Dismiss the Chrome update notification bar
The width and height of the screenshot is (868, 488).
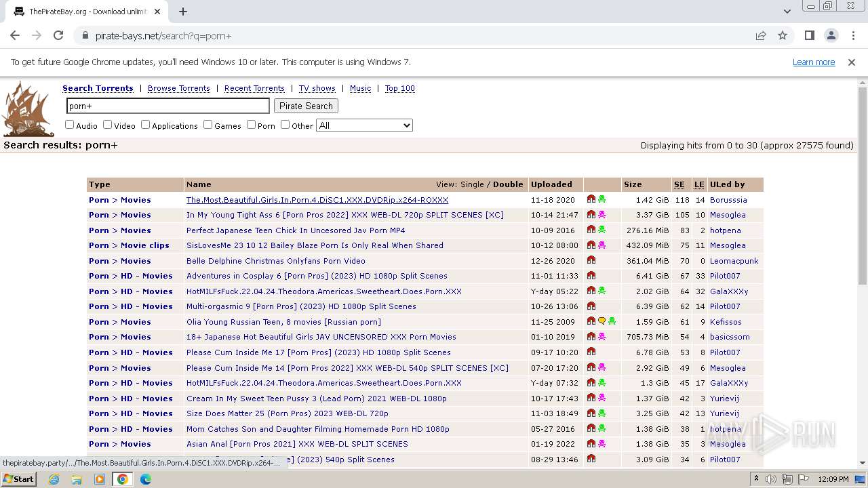[x=852, y=62]
